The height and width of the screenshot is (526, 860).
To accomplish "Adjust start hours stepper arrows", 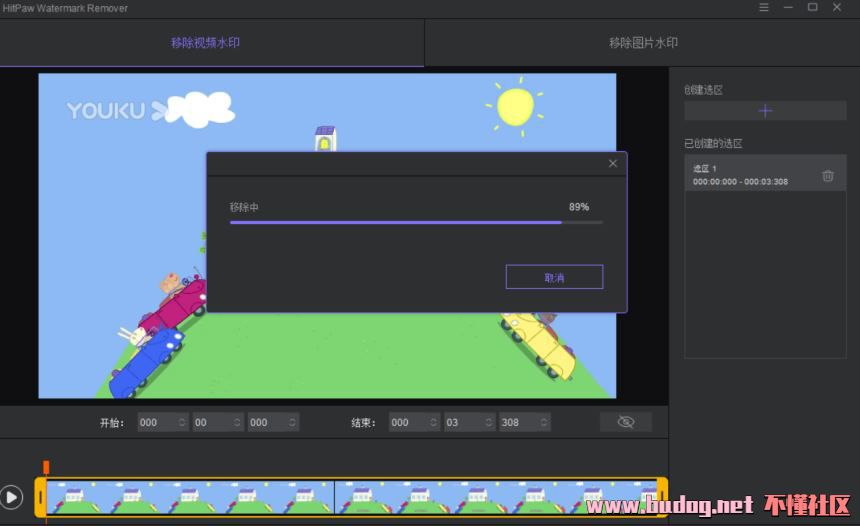I will [x=182, y=422].
